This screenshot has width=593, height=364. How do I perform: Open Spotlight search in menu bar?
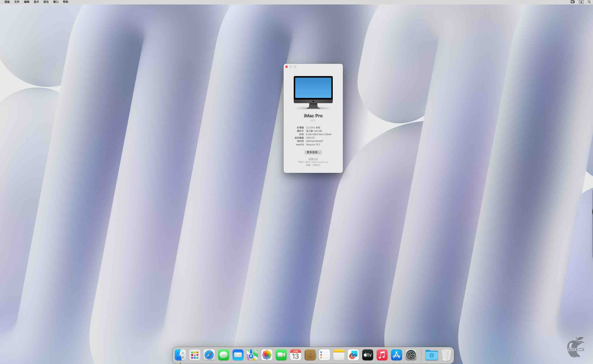click(589, 2)
